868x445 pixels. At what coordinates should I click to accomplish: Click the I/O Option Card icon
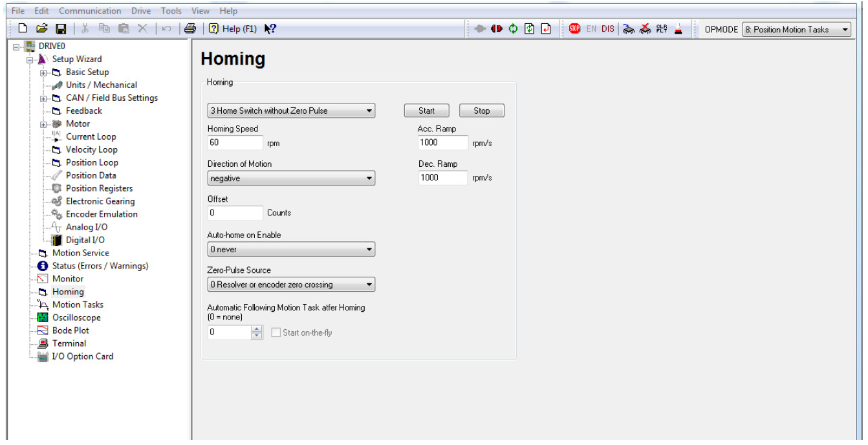tap(43, 356)
